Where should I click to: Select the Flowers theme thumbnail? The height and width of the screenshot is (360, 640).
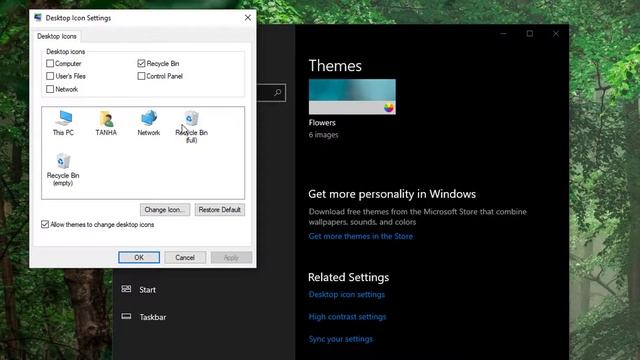coord(352,97)
